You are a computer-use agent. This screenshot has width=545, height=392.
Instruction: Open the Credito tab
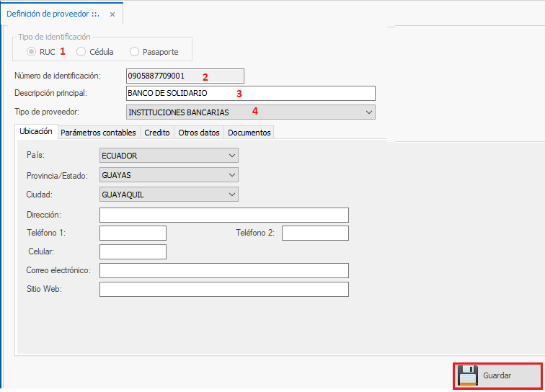coord(156,133)
